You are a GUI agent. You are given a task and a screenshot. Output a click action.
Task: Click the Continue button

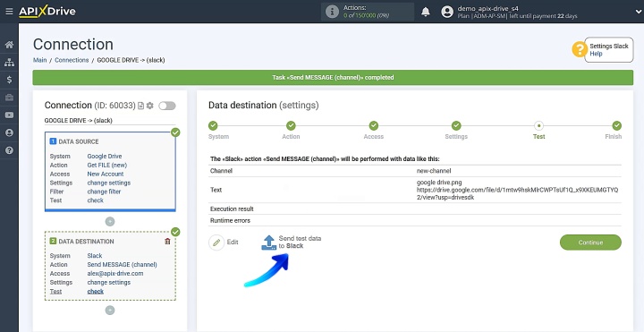(590, 243)
